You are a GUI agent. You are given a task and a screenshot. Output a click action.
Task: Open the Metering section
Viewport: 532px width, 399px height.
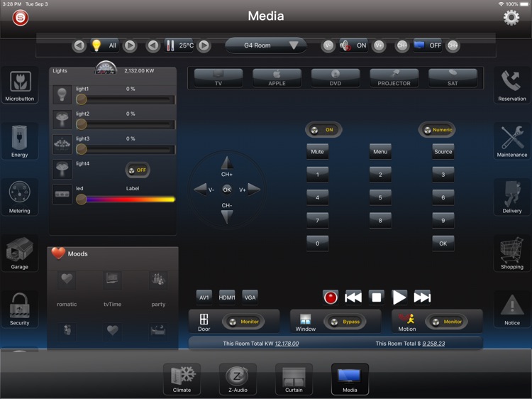(x=20, y=197)
